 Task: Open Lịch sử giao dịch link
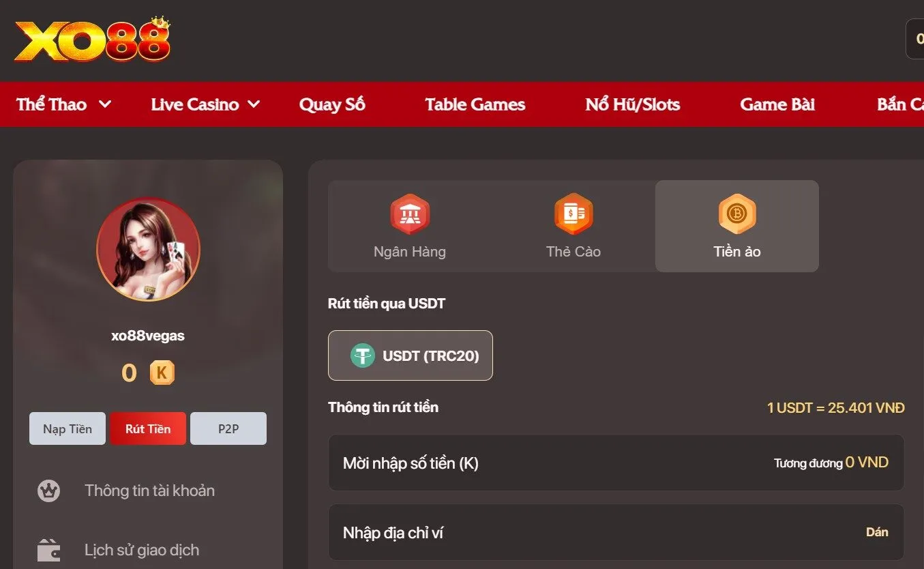142,550
